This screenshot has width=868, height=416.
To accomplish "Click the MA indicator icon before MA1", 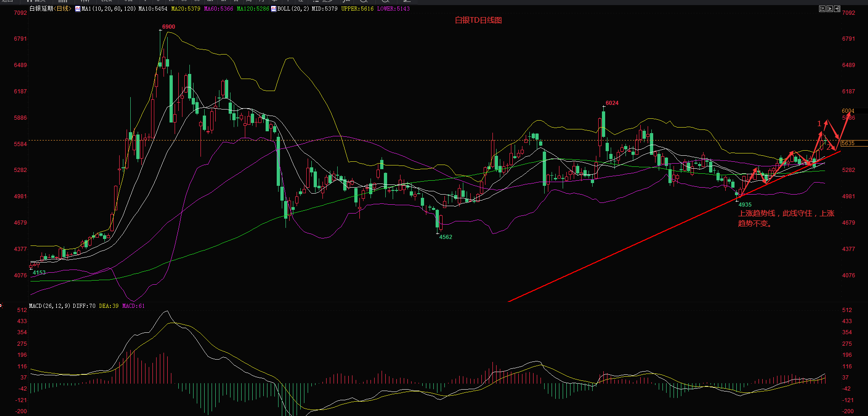I will tap(78, 9).
